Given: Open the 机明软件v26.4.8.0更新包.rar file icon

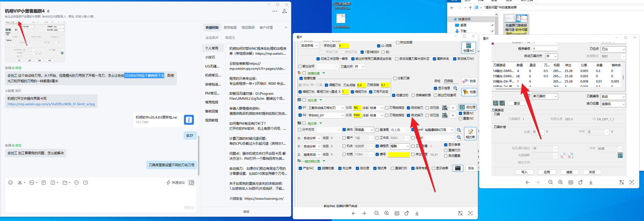Looking at the screenshot, I should [189, 120].
